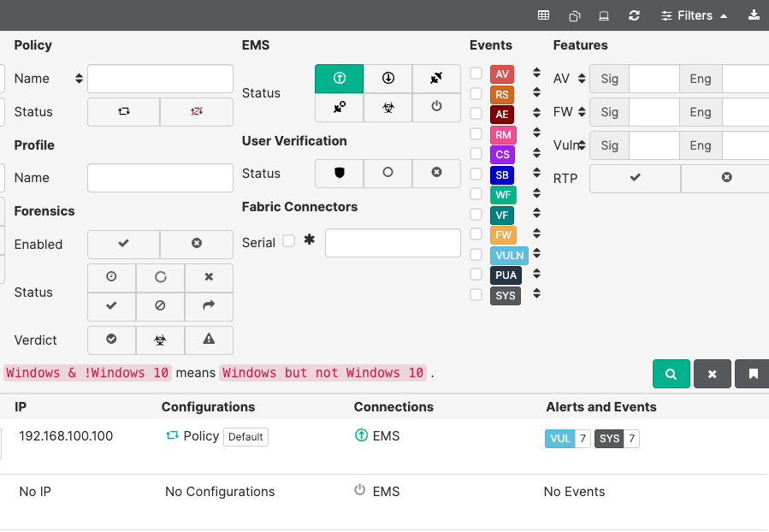Open AV events row sort arrows
Screen dimensions: 769x532
pyautogui.click(x=536, y=73)
